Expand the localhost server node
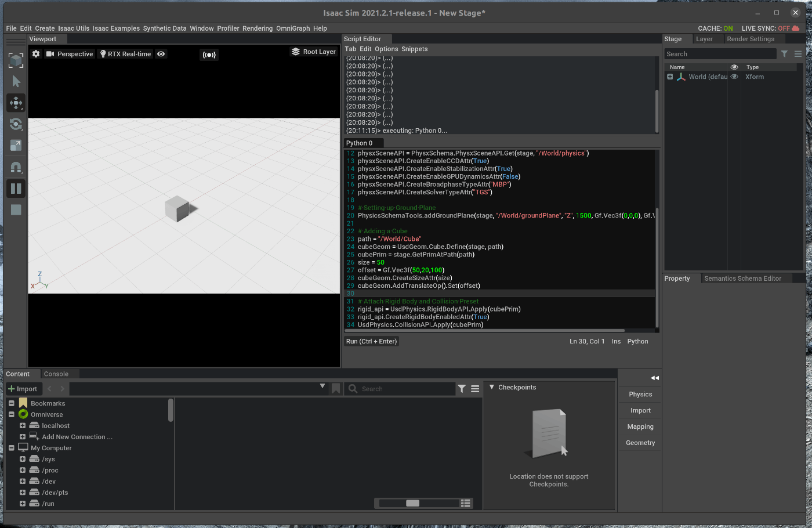Screen dimensions: 812x528 [x=23, y=425]
